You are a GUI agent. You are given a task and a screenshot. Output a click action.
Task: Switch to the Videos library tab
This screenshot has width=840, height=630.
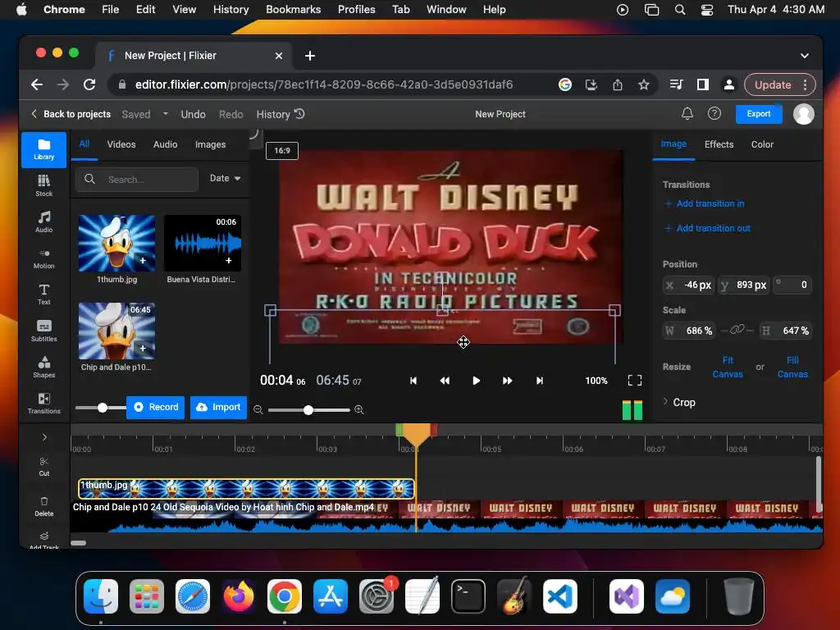click(121, 144)
